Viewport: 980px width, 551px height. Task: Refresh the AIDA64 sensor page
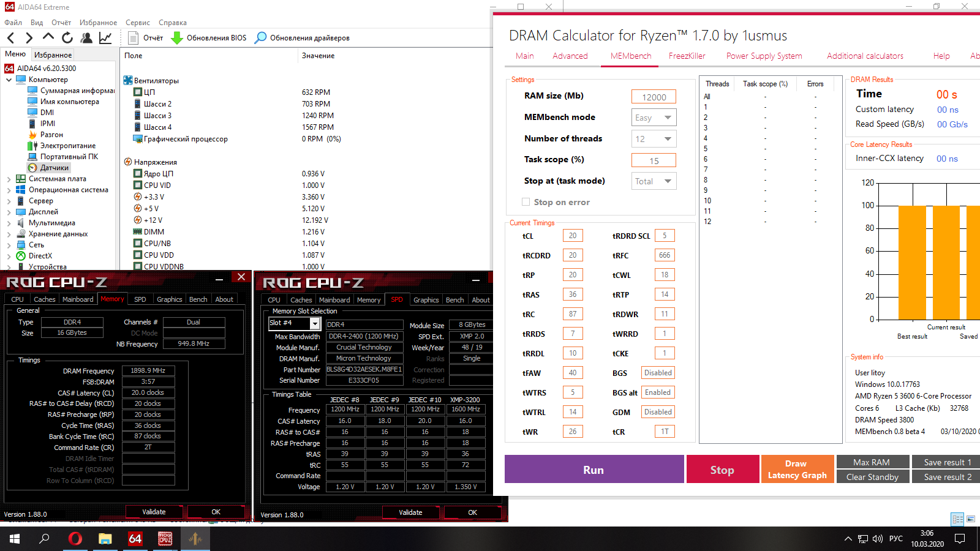(67, 38)
